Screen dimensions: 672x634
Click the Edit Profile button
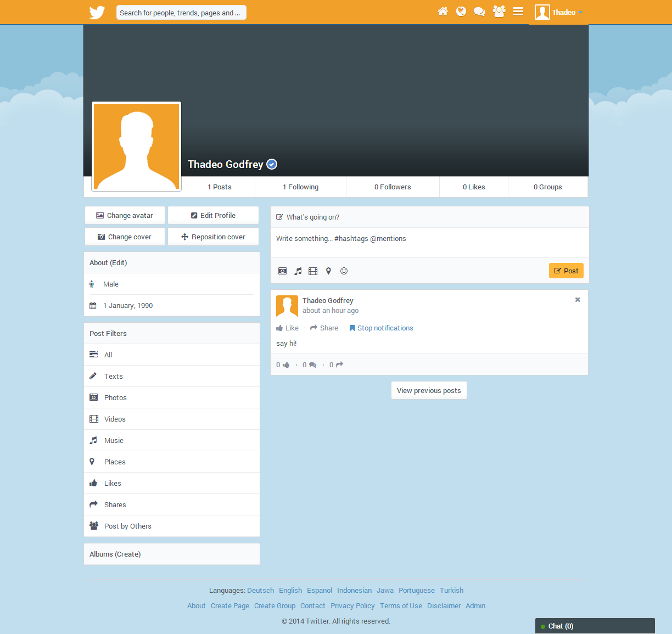point(213,216)
